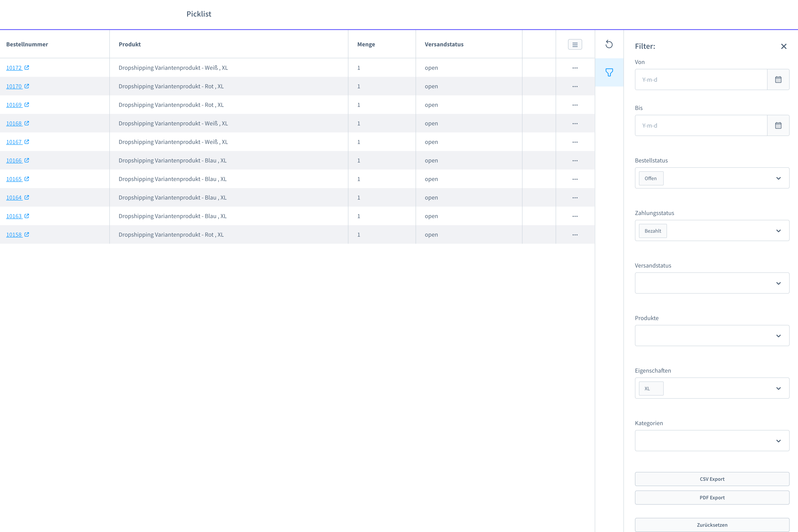
Task: Open order number 10169 link
Action: pos(14,105)
